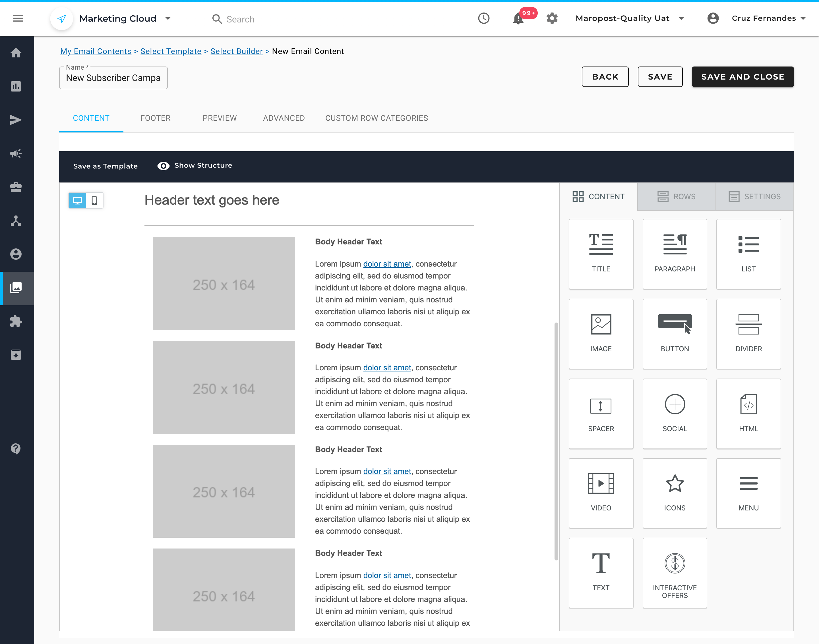The image size is (819, 644).
Task: Switch to mobile preview mode
Action: pos(95,201)
